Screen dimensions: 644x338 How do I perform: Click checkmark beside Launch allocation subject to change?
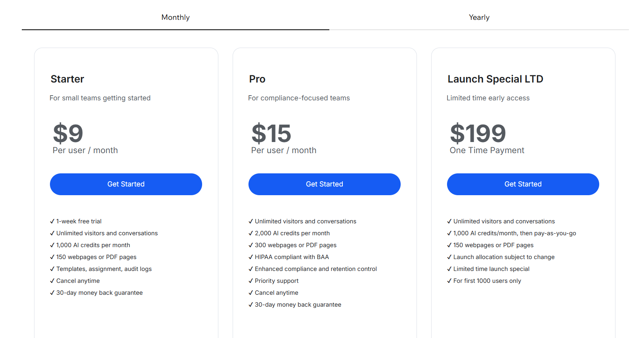[449, 257]
